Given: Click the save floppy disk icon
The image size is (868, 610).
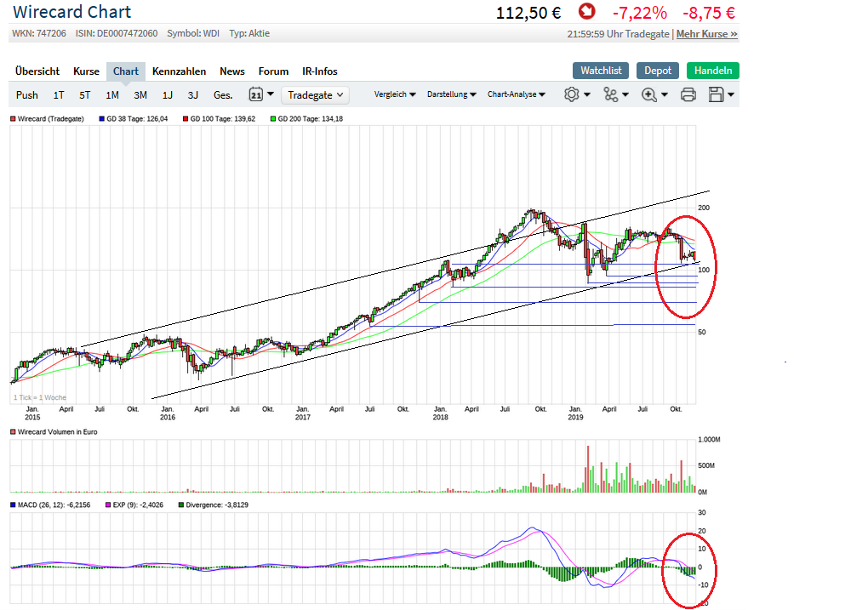Looking at the screenshot, I should pyautogui.click(x=716, y=94).
